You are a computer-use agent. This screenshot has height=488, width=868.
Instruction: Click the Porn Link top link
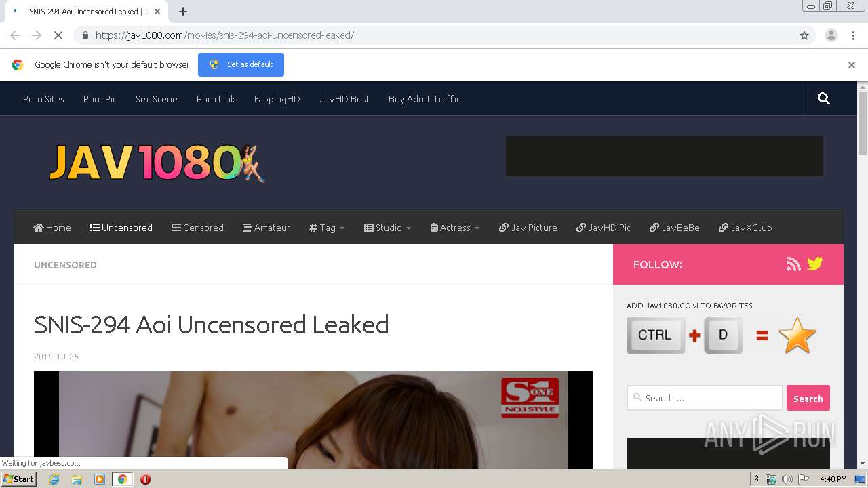tap(216, 99)
